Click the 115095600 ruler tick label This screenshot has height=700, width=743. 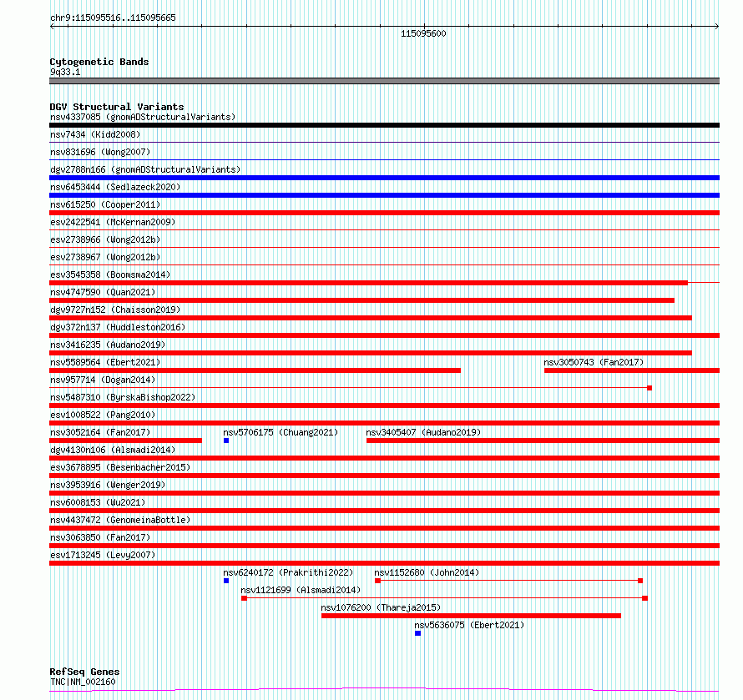click(x=423, y=33)
